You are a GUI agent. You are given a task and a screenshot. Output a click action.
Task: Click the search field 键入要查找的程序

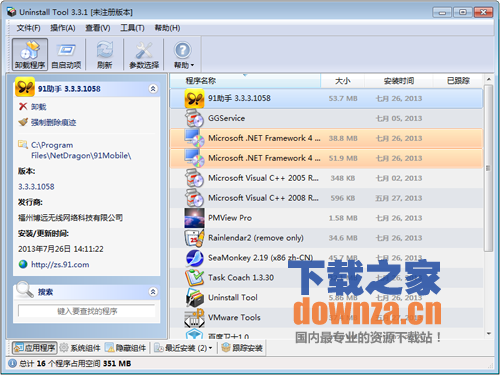(87, 311)
